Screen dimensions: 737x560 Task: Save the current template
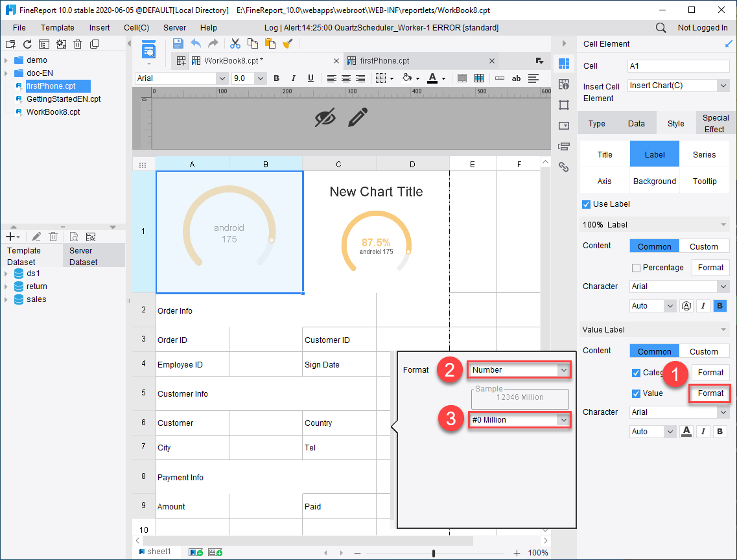(x=178, y=43)
